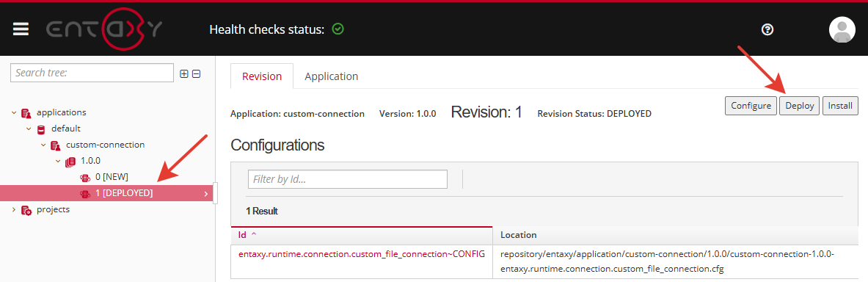Select the projects tree item
Image resolution: width=868 pixels, height=282 pixels.
click(x=53, y=210)
